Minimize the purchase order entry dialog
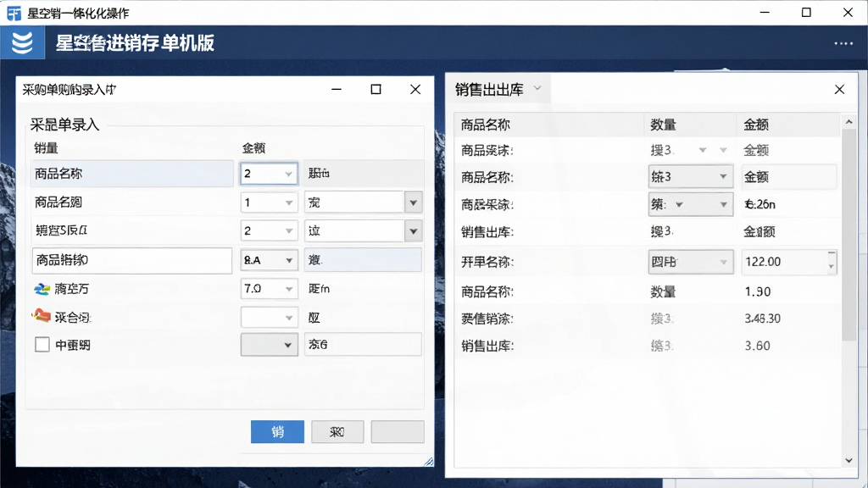868x488 pixels. (x=336, y=90)
